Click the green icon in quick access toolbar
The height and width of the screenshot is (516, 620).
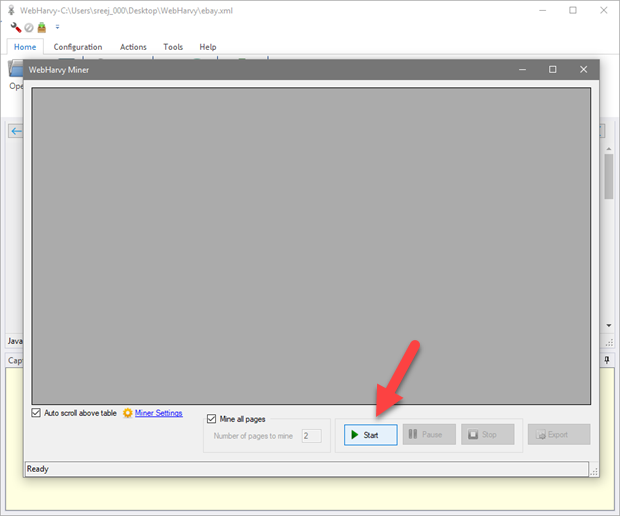click(x=41, y=27)
